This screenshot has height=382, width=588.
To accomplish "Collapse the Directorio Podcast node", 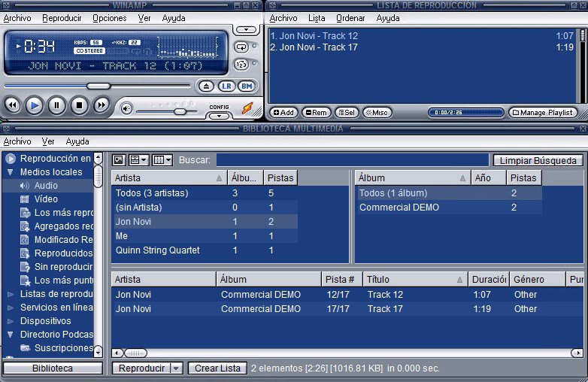I will click(x=11, y=335).
